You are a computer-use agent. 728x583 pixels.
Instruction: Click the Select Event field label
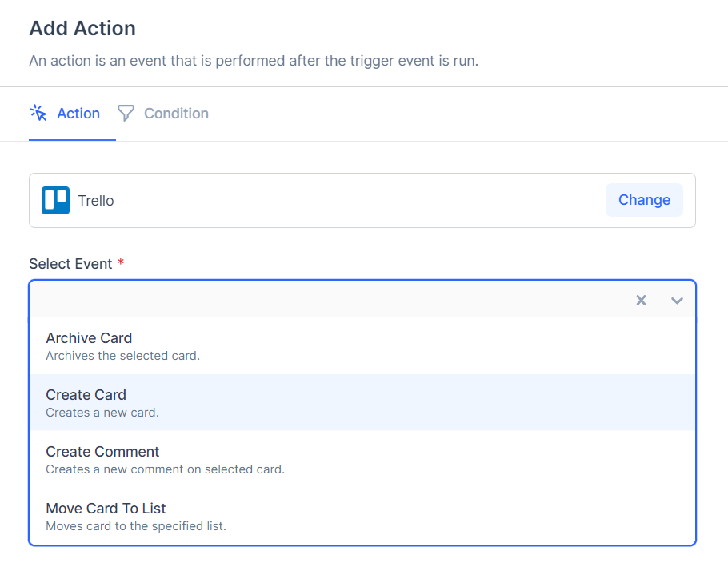click(70, 264)
